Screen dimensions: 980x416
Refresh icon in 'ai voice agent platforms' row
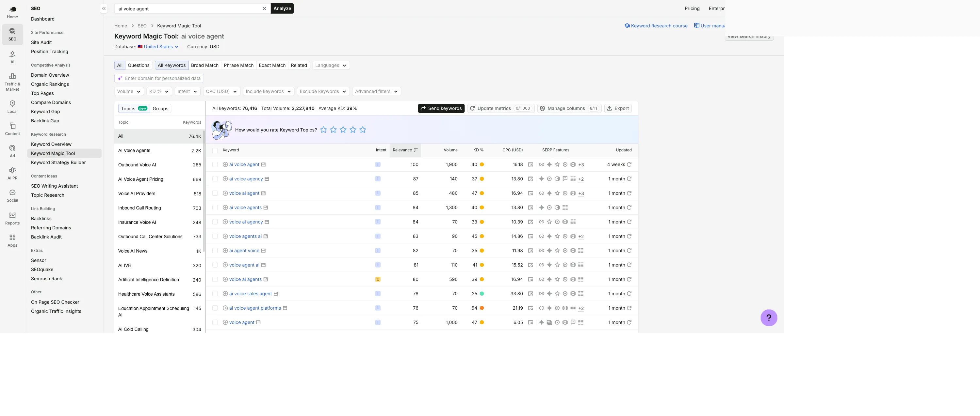tap(629, 308)
